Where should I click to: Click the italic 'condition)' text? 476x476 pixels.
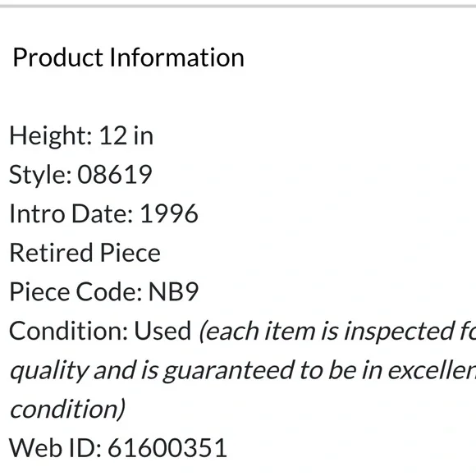67,409
